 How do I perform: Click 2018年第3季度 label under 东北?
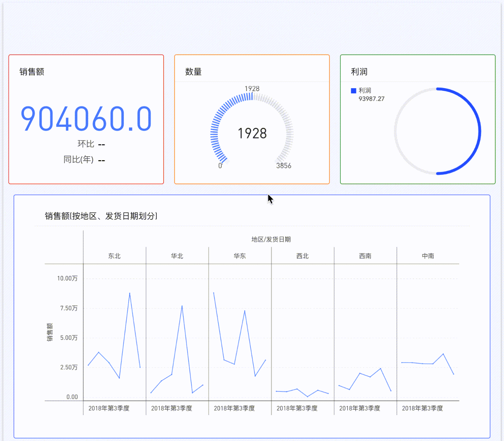click(x=109, y=408)
